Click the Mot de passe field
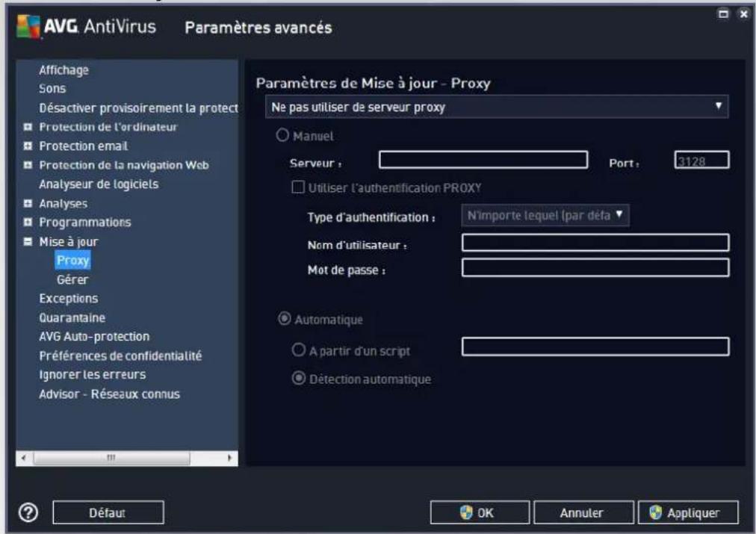 (x=595, y=267)
